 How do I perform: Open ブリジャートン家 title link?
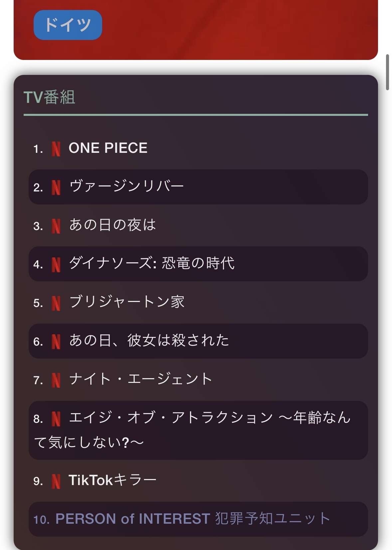point(126,302)
